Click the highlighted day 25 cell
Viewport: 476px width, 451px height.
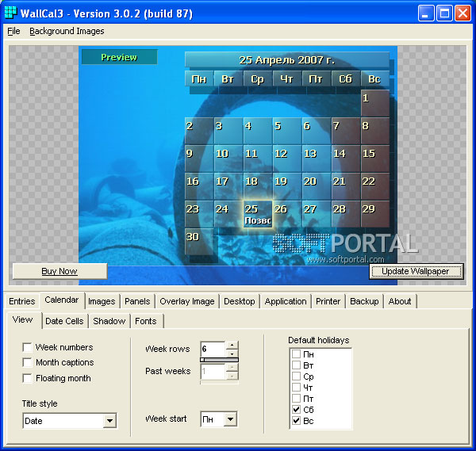click(258, 214)
